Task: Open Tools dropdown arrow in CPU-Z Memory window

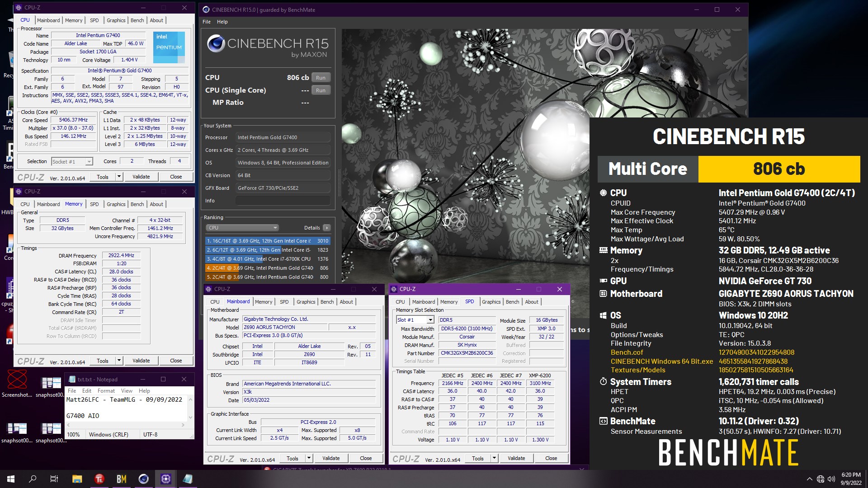Action: (x=119, y=361)
